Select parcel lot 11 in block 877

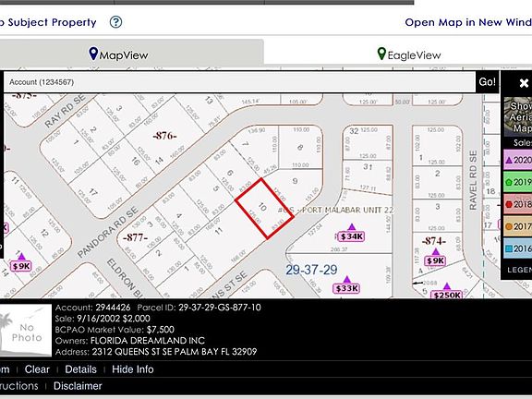pyautogui.click(x=219, y=231)
